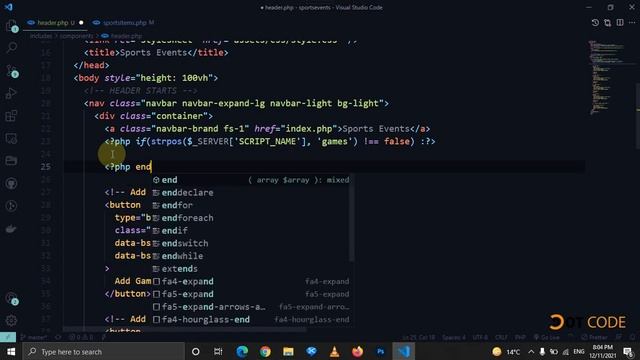The height and width of the screenshot is (360, 640).
Task: Open the Explorer view in the activity bar
Action: pyautogui.click(x=11, y=25)
